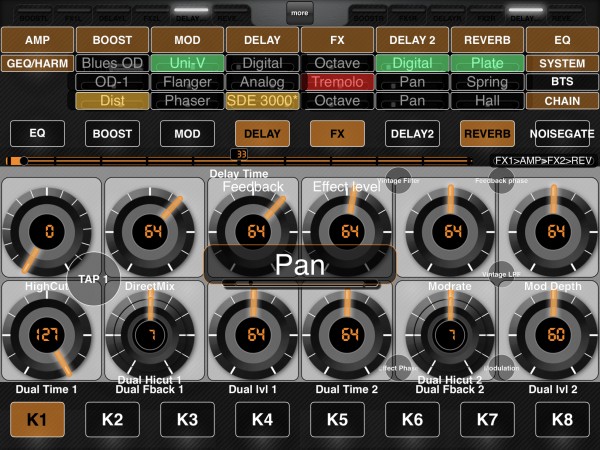Toggle the Vintage Filter circle
This screenshot has width=600, height=450.
point(398,181)
